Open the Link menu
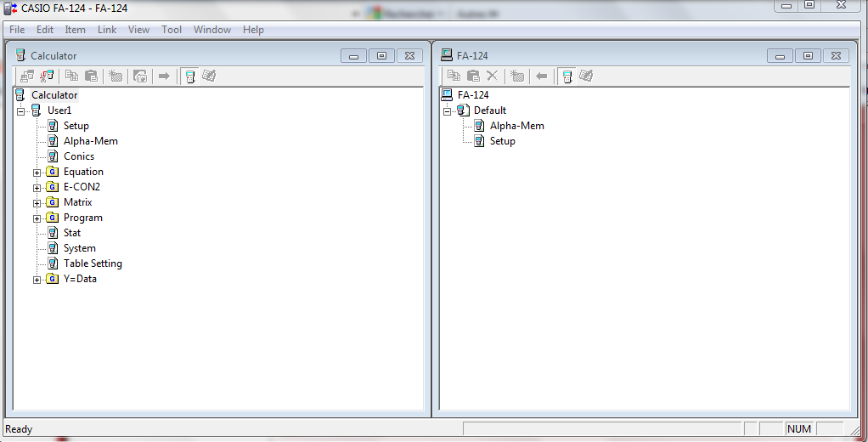This screenshot has width=868, height=442. click(107, 30)
